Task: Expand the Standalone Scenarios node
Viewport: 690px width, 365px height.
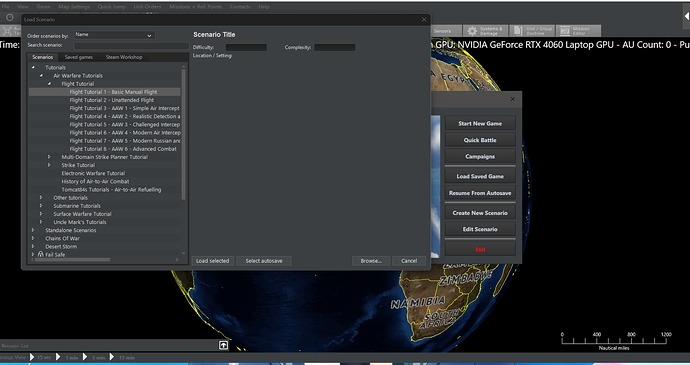Action: [33, 230]
